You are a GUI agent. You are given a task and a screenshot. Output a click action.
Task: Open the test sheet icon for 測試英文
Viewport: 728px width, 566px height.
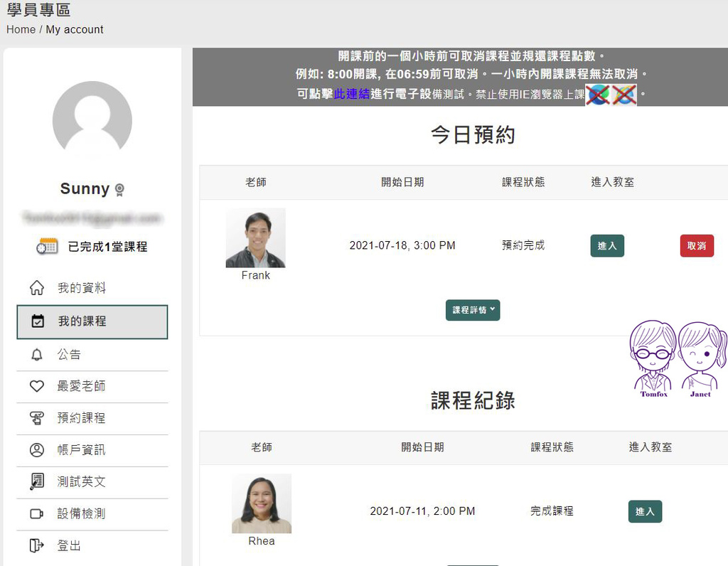[37, 481]
